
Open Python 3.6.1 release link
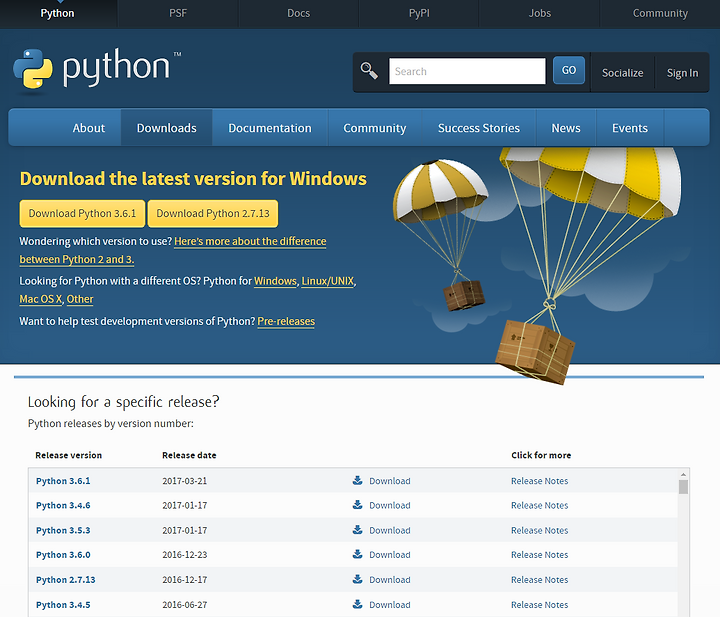pos(63,481)
